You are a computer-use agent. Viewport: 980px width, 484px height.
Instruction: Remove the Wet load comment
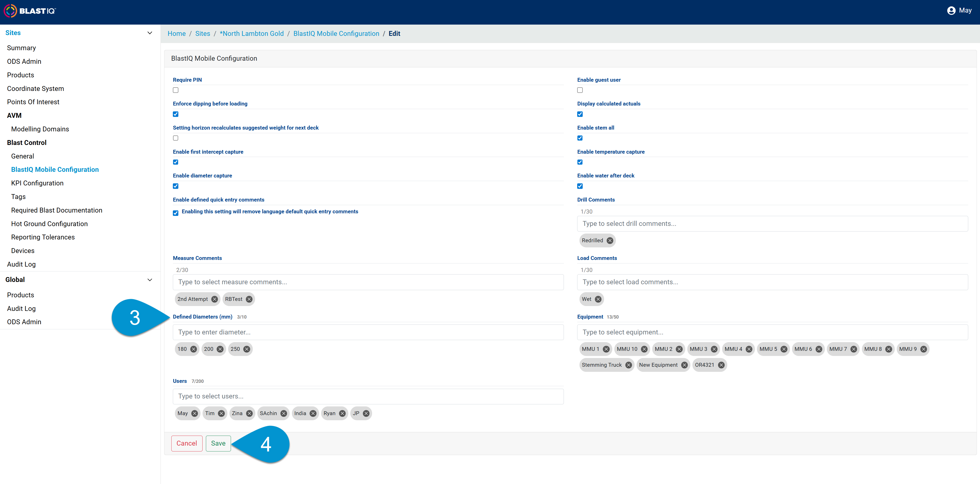tap(598, 299)
